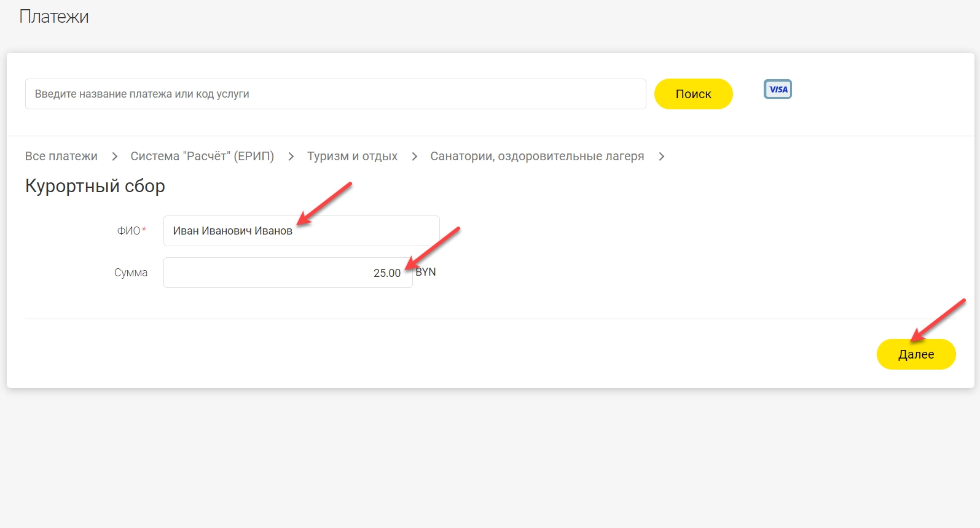The image size is (980, 528).
Task: Click the Платежи page title
Action: pyautogui.click(x=54, y=17)
